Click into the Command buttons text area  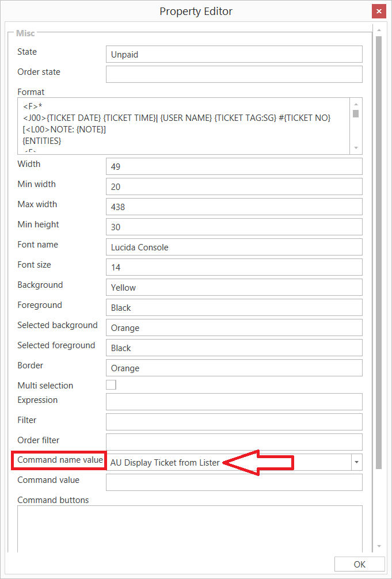(x=189, y=528)
